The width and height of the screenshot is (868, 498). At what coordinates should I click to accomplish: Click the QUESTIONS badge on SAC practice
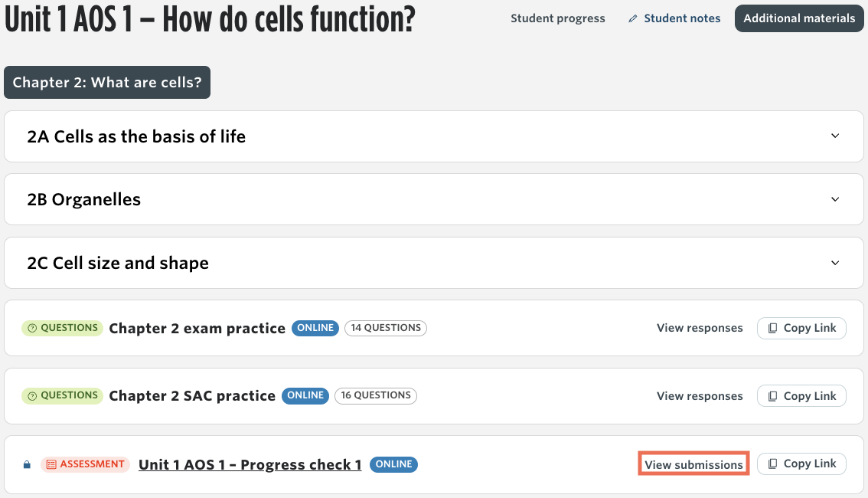[62, 395]
